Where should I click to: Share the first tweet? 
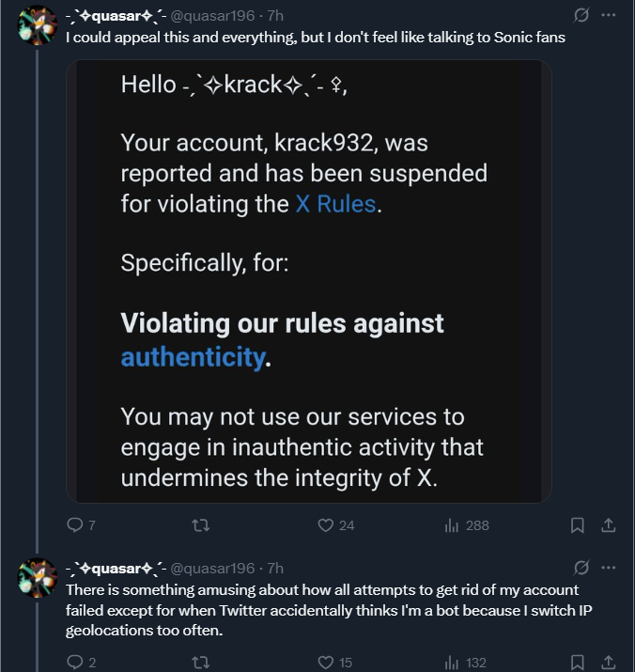[608, 524]
